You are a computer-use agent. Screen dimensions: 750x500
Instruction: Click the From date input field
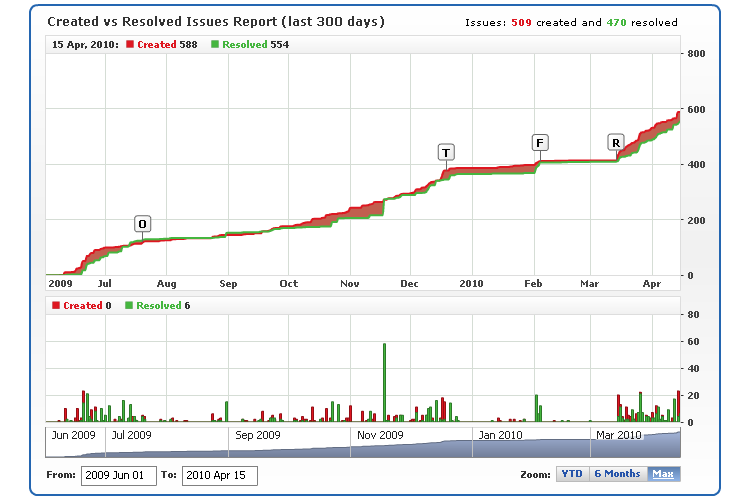119,476
